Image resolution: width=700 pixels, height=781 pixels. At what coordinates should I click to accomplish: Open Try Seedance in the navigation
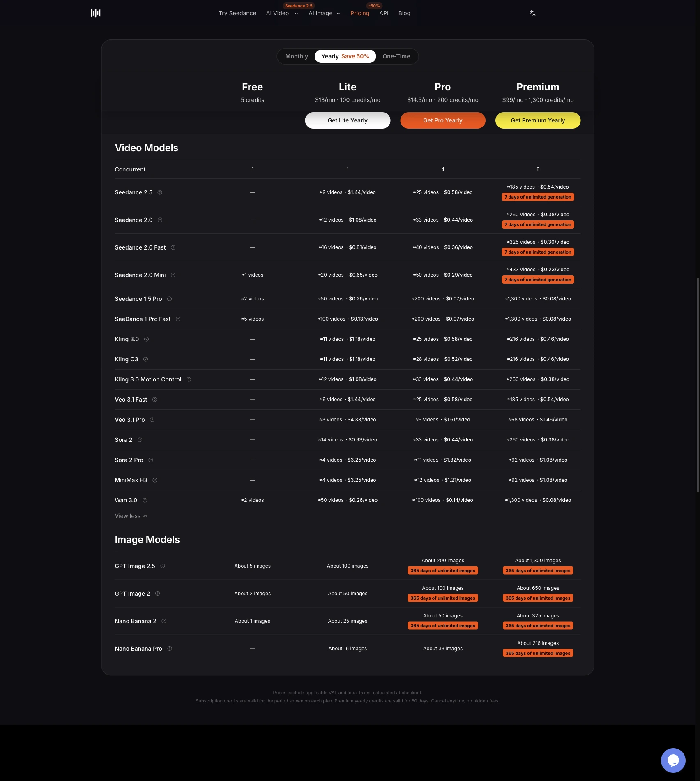[237, 13]
